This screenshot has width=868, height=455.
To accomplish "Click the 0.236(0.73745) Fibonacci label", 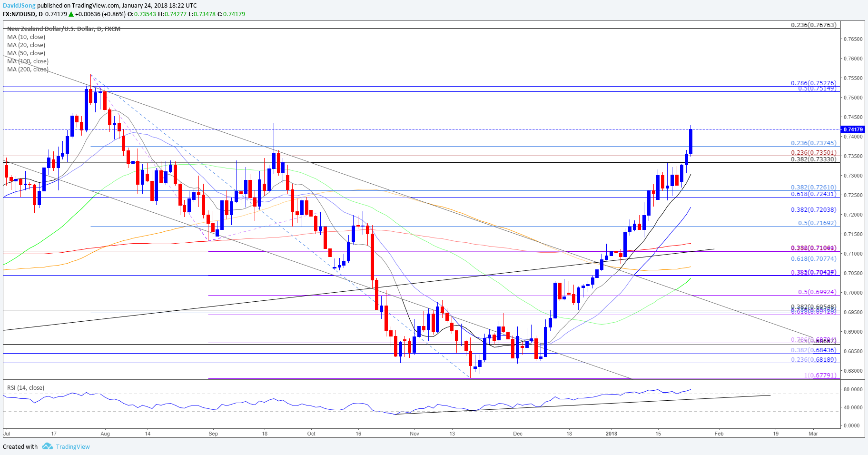I will tap(813, 143).
